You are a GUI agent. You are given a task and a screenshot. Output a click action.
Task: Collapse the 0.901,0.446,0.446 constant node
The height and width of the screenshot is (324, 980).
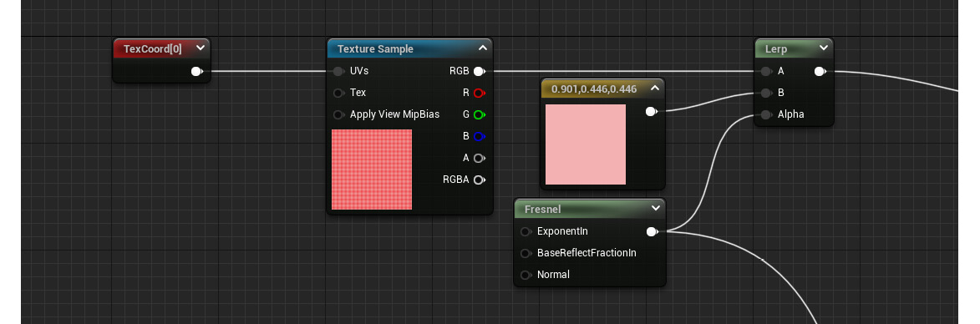tap(655, 89)
